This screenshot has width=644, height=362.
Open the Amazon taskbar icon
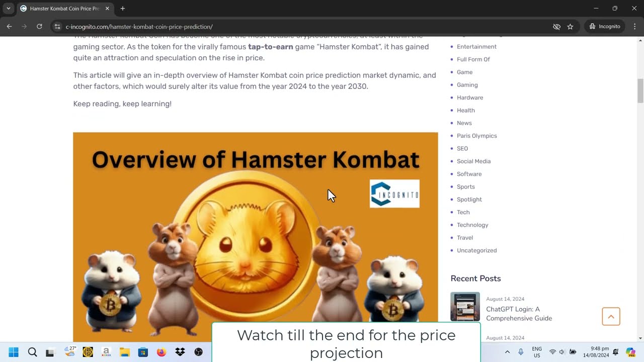pyautogui.click(x=106, y=352)
